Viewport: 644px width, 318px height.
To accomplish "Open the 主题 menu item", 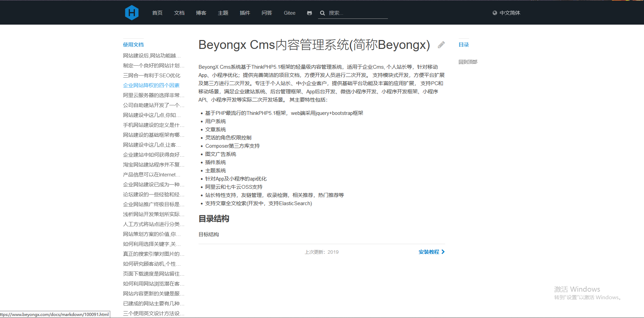I will (x=223, y=13).
